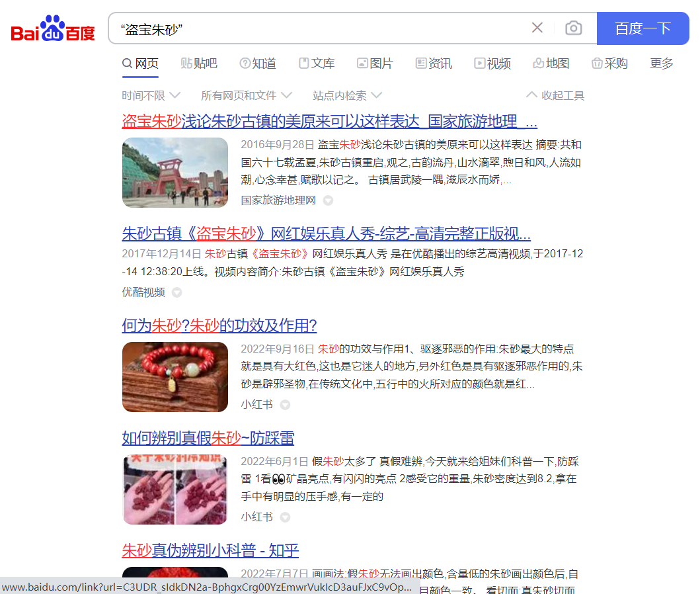This screenshot has width=700, height=594.
Task: Click the camera image search icon
Action: pos(573,28)
